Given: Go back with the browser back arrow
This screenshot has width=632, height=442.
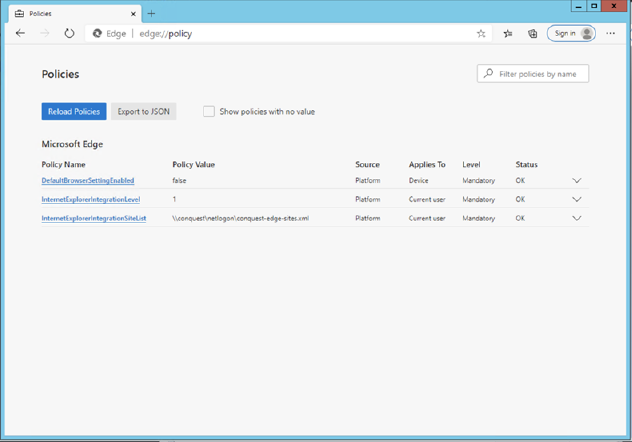Looking at the screenshot, I should point(20,33).
